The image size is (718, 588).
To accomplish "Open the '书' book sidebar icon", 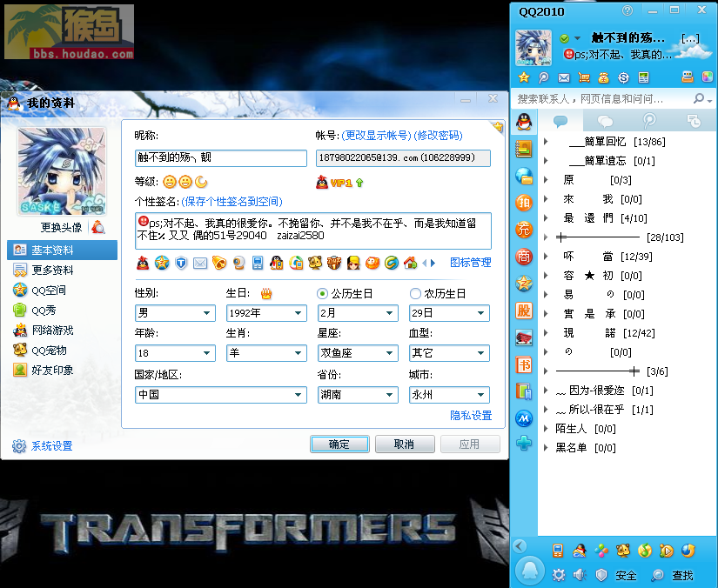I will [524, 364].
